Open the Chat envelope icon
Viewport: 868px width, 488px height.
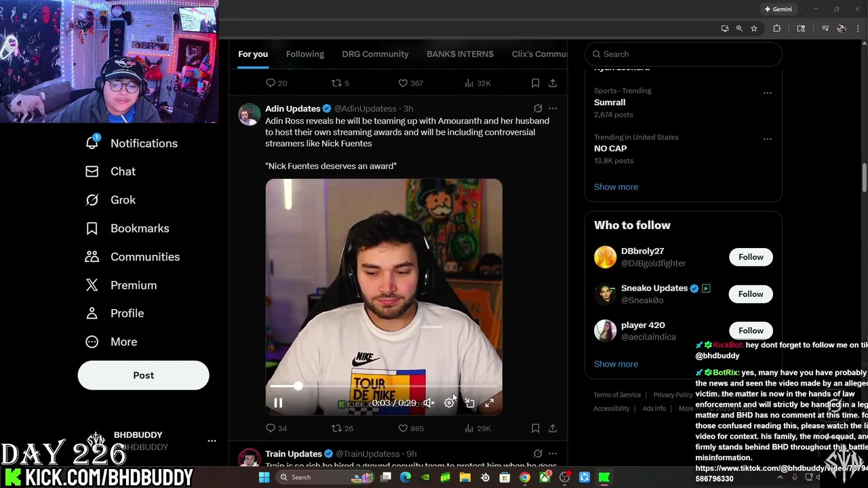coord(92,171)
